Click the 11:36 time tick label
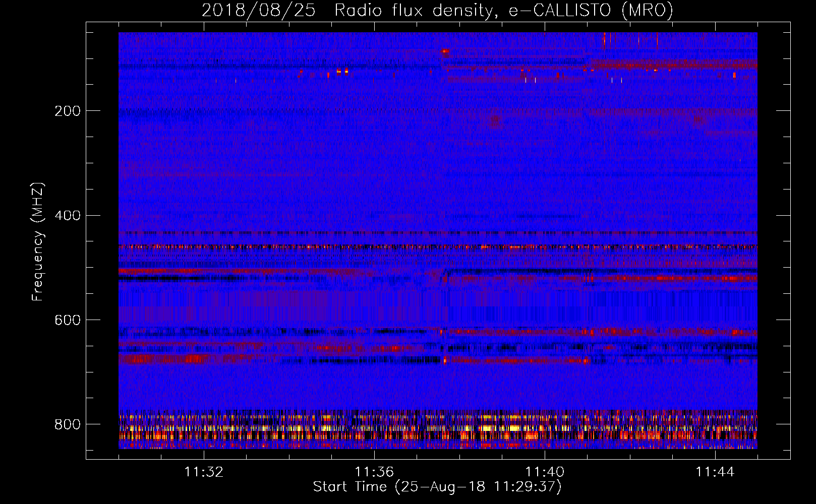 374,472
